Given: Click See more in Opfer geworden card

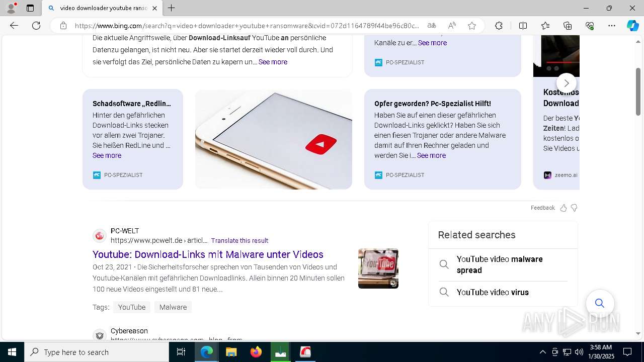Looking at the screenshot, I should coord(431,155).
